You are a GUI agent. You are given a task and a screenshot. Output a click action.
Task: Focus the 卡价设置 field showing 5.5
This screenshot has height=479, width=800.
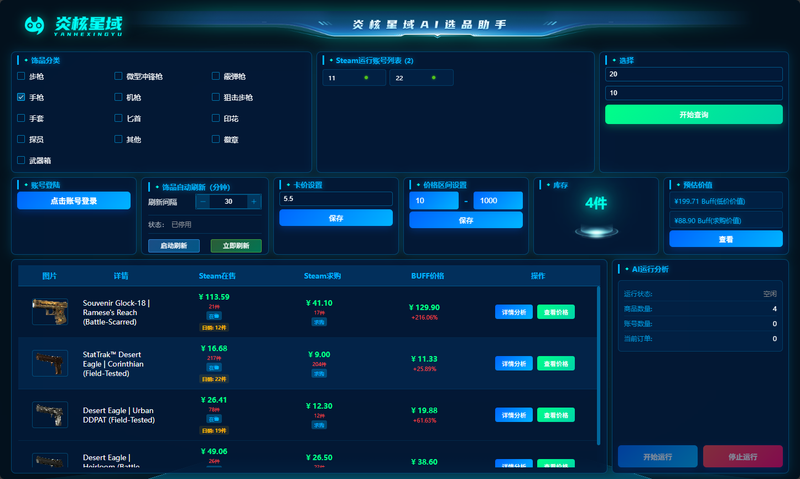point(336,198)
